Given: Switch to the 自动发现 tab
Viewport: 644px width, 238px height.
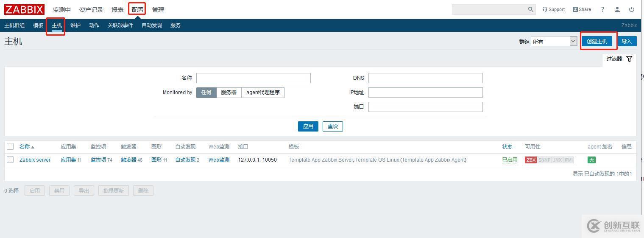Looking at the screenshot, I should tap(152, 25).
